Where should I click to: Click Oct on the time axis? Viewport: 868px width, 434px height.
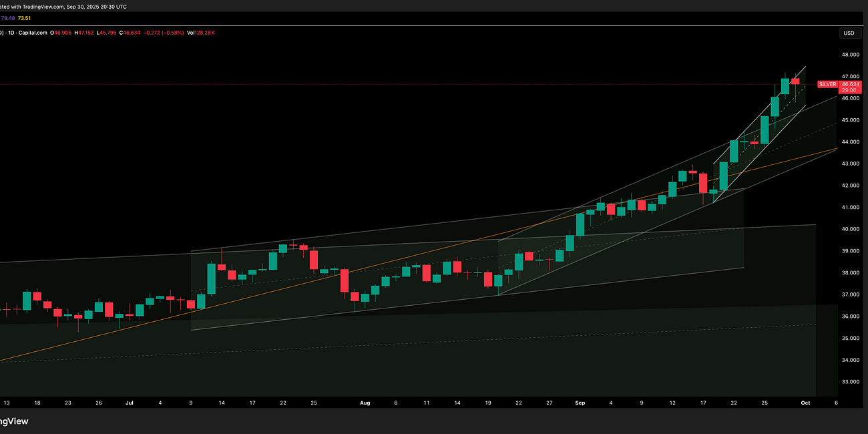pos(805,403)
